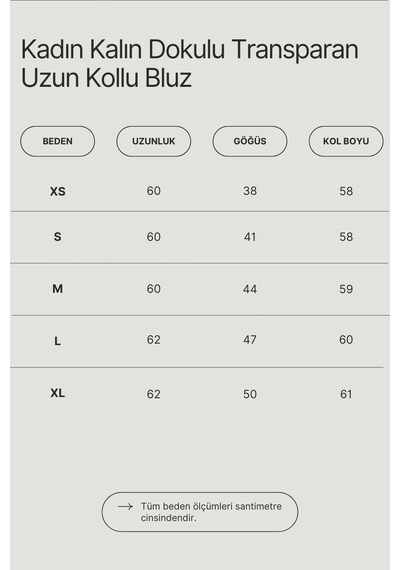
Task: Click XL chest value 50
Action: pos(250,394)
